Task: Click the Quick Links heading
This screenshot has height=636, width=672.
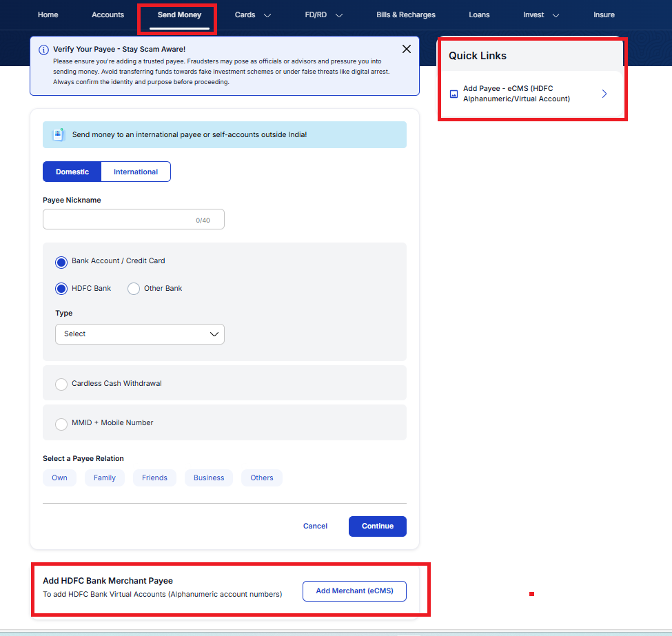Action: (x=478, y=56)
